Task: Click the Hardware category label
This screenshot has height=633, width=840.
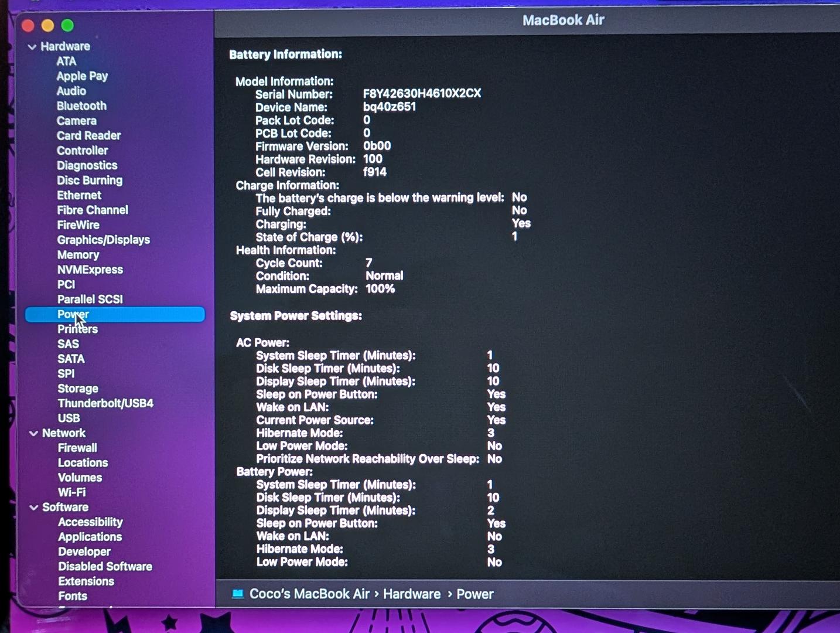Action: pos(65,46)
